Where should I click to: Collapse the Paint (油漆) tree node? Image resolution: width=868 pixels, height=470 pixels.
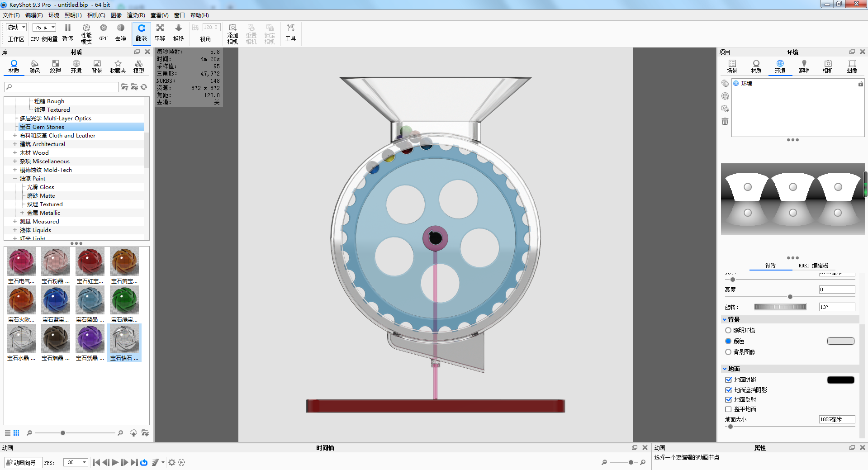(x=15, y=178)
